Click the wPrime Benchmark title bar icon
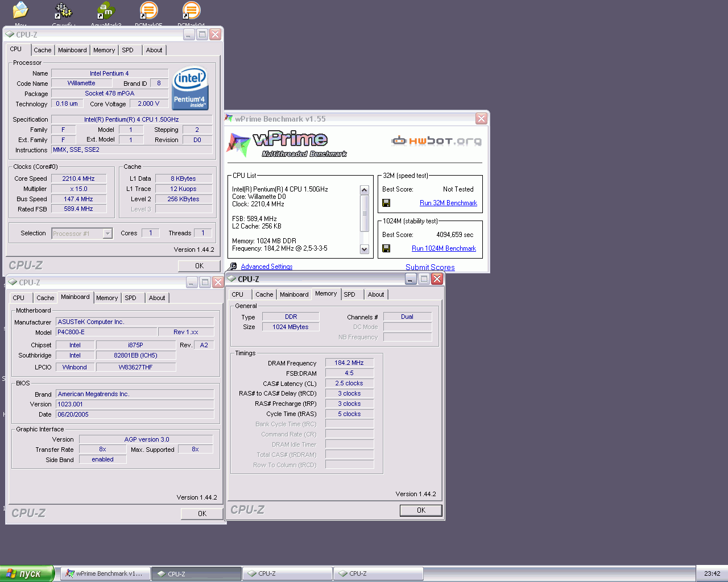Screen dimensions: 728x582 (229, 119)
